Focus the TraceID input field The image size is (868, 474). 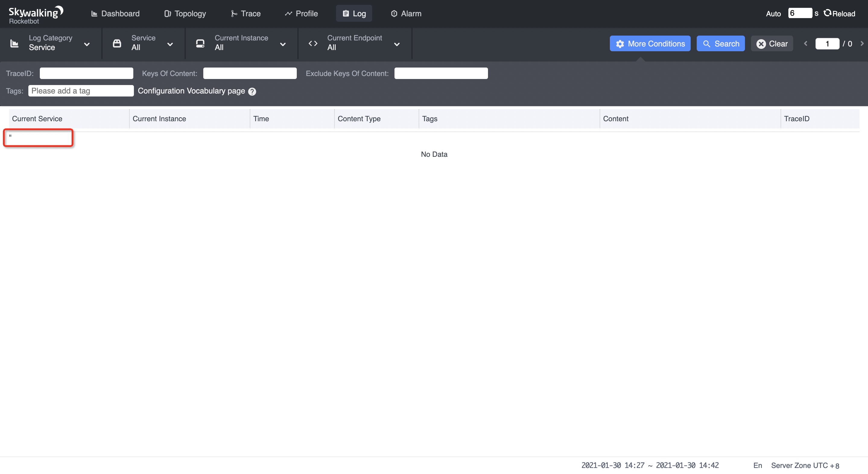[x=86, y=73]
